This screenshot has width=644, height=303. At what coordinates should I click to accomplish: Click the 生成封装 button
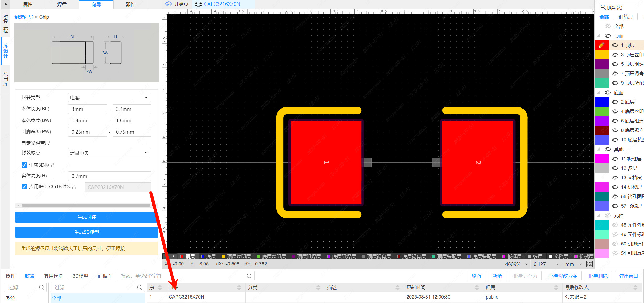click(x=87, y=217)
